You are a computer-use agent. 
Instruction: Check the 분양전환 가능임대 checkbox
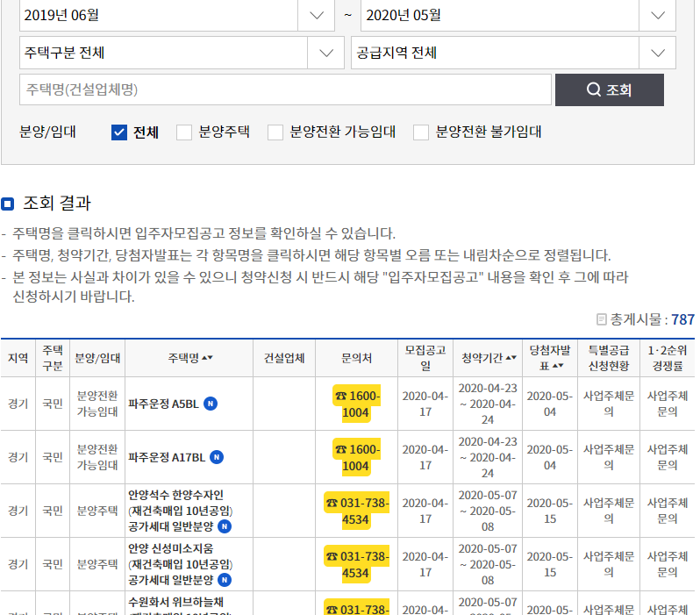(x=275, y=132)
